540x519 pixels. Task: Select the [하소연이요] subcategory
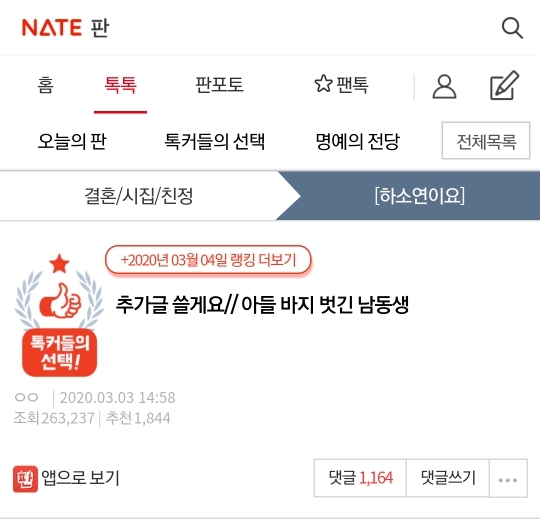pos(420,196)
